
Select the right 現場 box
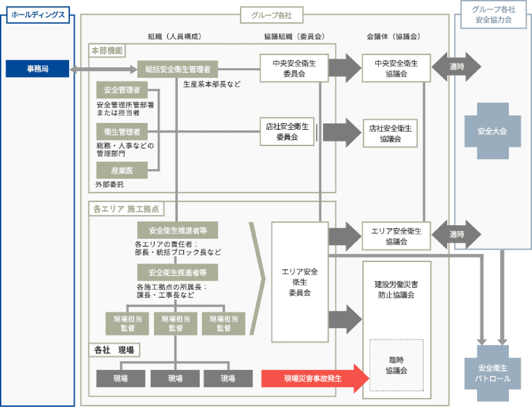[x=228, y=378]
